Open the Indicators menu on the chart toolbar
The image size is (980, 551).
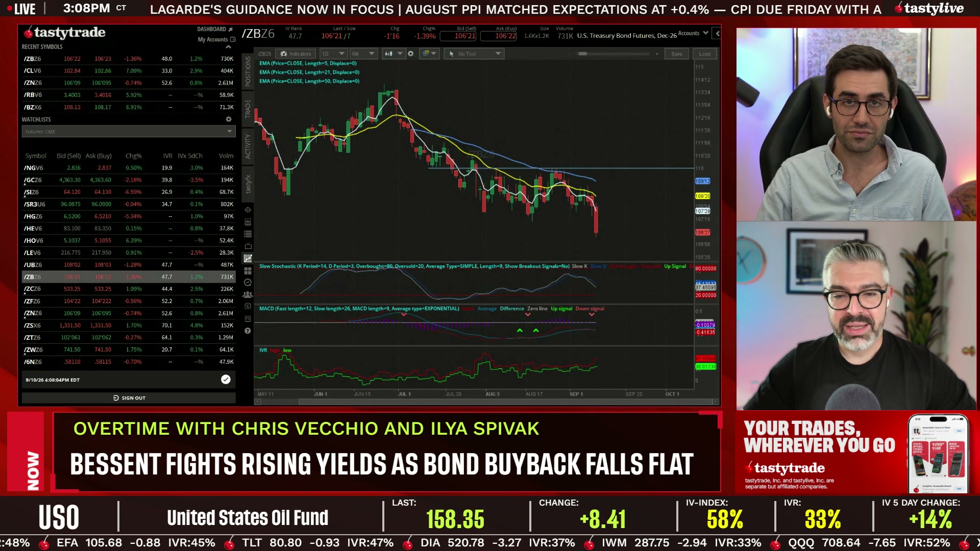click(296, 54)
